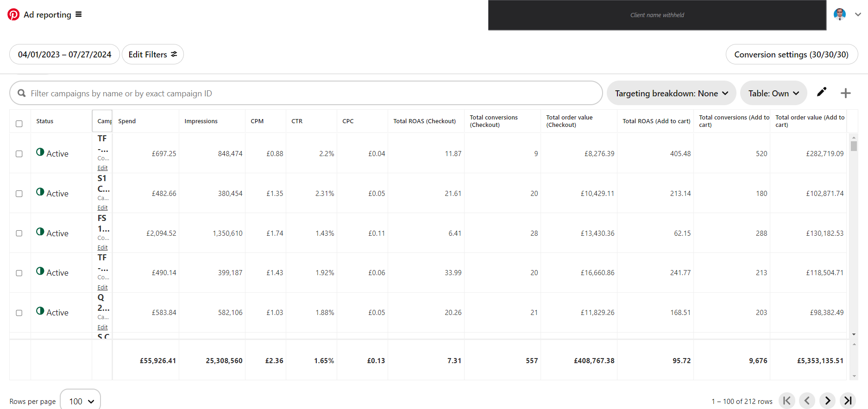
Task: Open the date range 04/01/2023 – 07/27/2024 picker
Action: click(64, 54)
